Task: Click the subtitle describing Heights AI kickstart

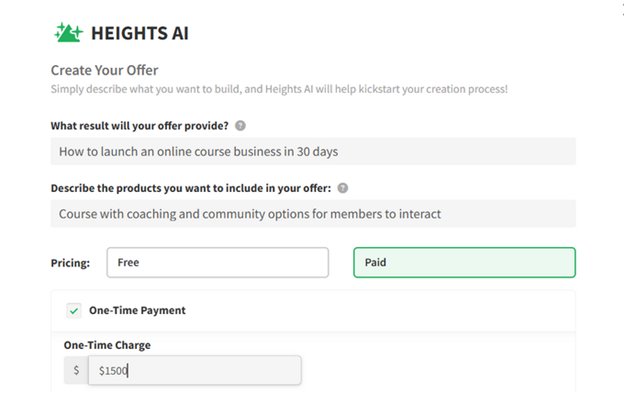Action: tap(279, 89)
